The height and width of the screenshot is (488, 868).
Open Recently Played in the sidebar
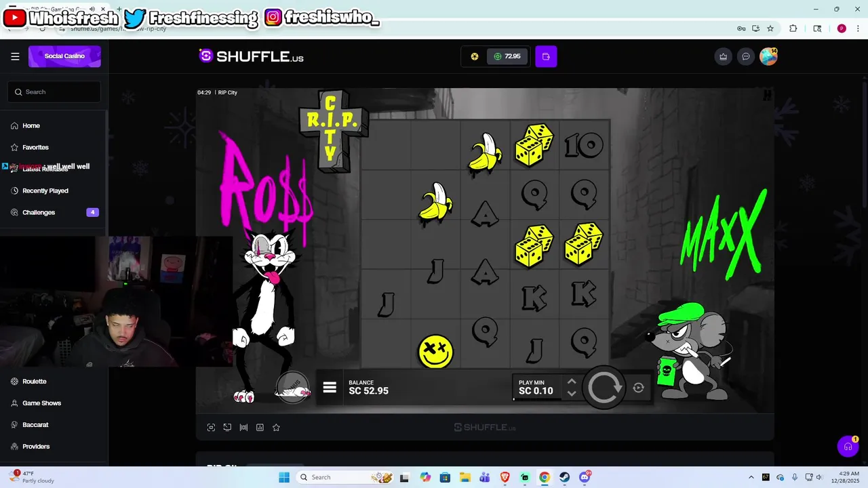click(x=45, y=190)
